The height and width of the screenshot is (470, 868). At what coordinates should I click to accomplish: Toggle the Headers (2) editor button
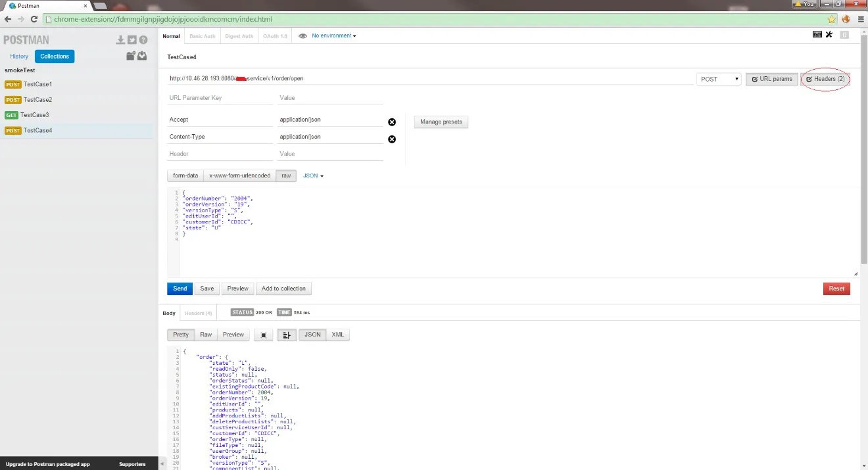click(x=825, y=79)
